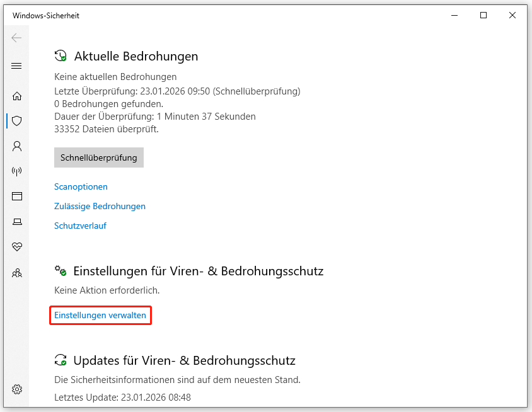Select the Virus & threat protection shield icon
This screenshot has height=412, width=532.
tap(16, 121)
